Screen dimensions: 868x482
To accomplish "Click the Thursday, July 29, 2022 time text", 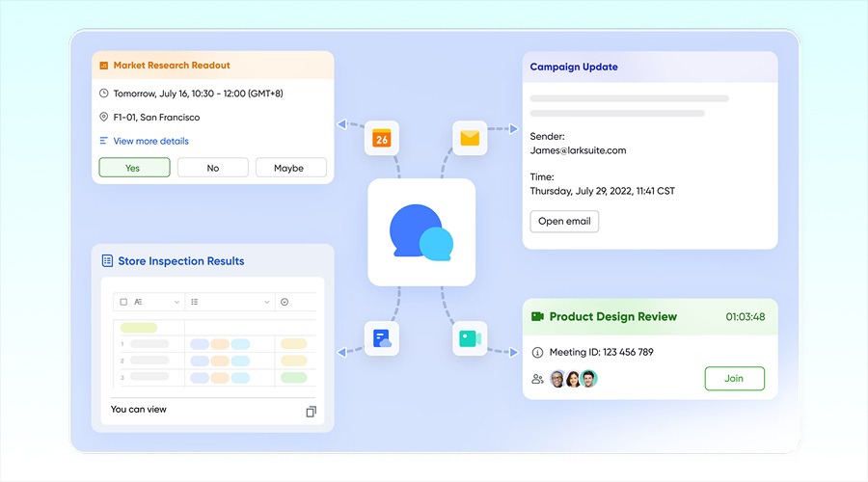I will click(602, 191).
